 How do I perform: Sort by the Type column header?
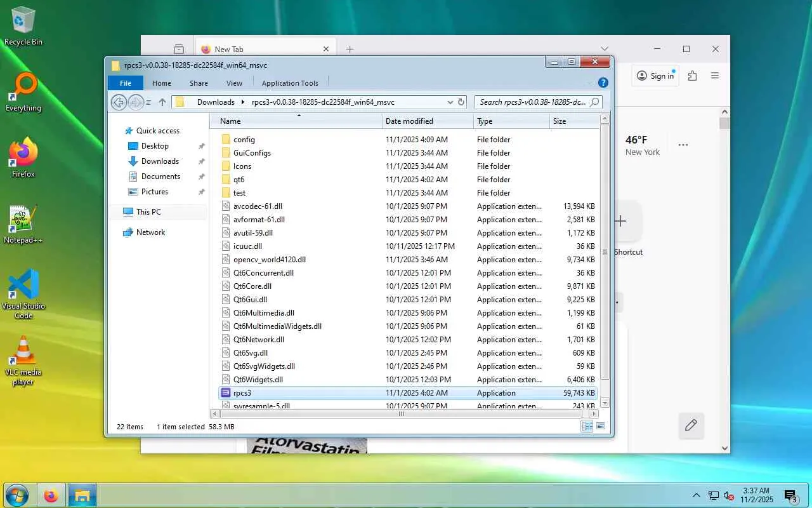(511, 121)
